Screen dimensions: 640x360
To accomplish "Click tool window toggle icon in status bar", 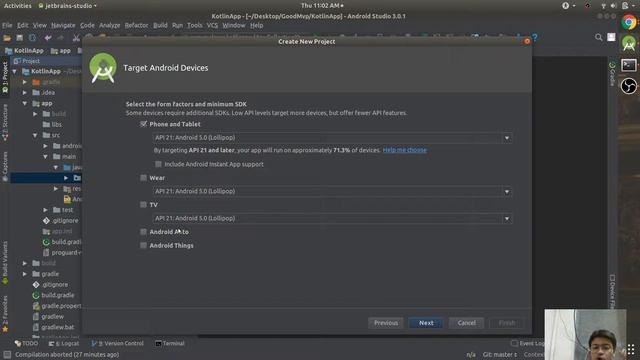I will click(x=7, y=355).
